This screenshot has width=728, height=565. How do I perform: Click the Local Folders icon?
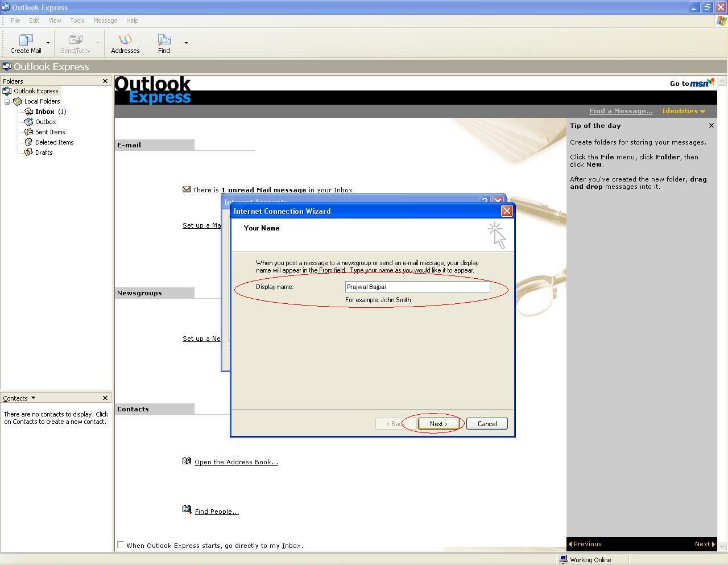tap(18, 101)
